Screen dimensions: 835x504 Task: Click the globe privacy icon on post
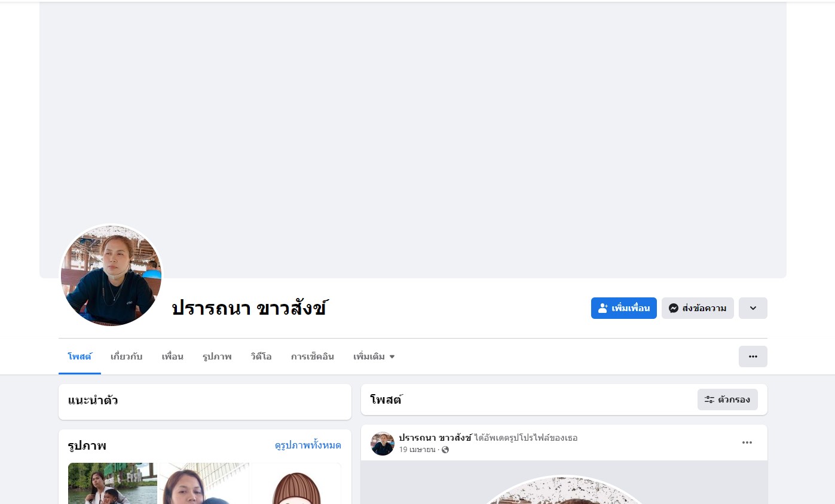[445, 450]
